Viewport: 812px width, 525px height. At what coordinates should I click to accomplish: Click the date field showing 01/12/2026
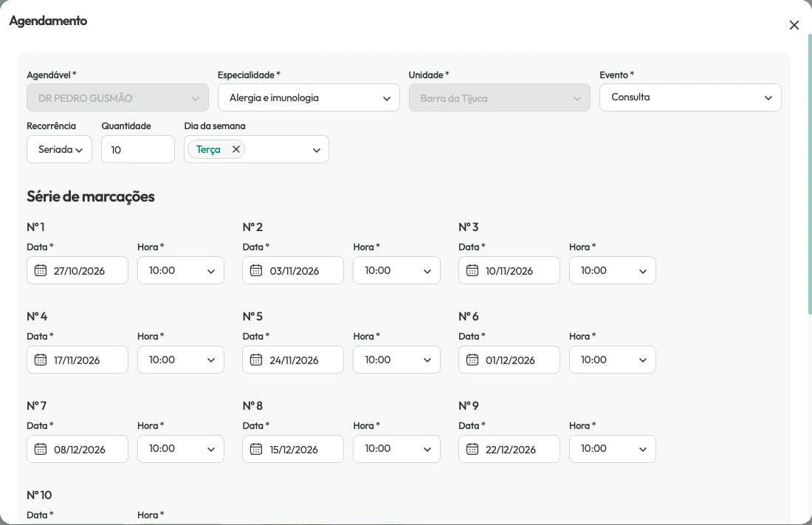(509, 360)
